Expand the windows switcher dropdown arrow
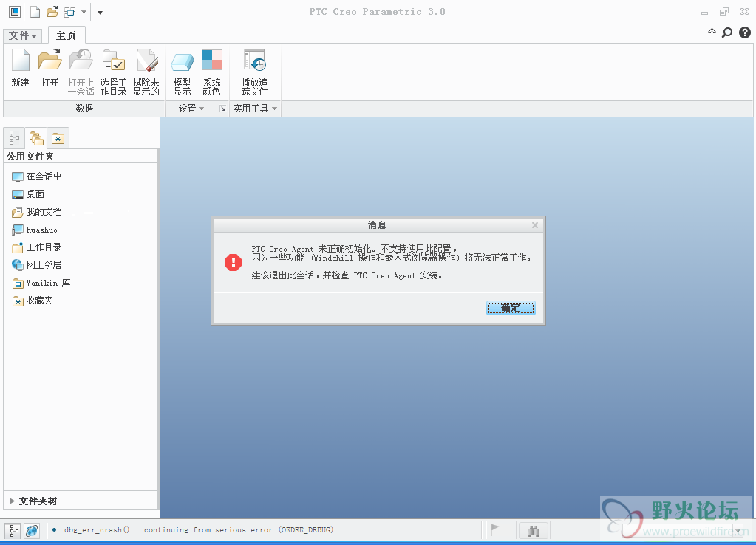 (x=84, y=12)
